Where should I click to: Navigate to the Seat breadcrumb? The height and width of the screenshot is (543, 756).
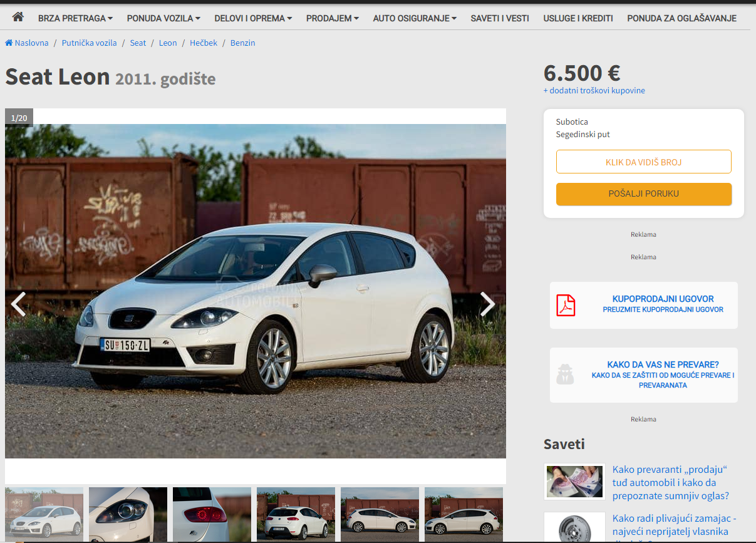point(138,43)
